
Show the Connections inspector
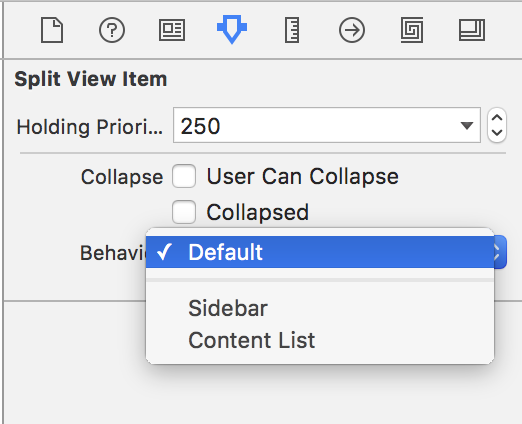click(352, 30)
